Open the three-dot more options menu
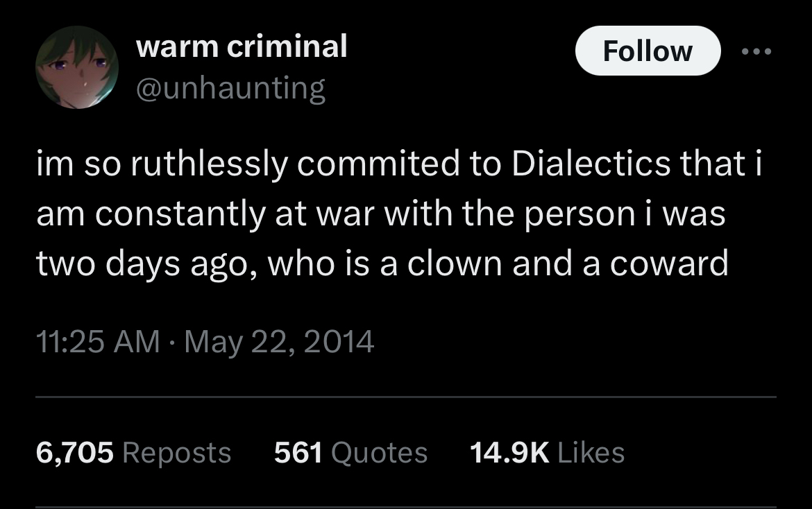The width and height of the screenshot is (812, 509). (x=755, y=52)
